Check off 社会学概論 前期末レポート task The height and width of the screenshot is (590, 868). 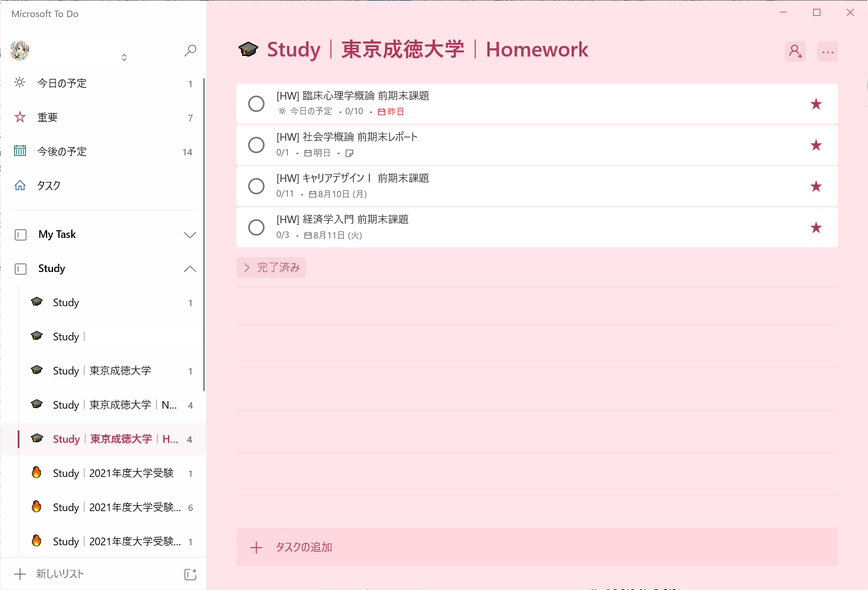[256, 145]
